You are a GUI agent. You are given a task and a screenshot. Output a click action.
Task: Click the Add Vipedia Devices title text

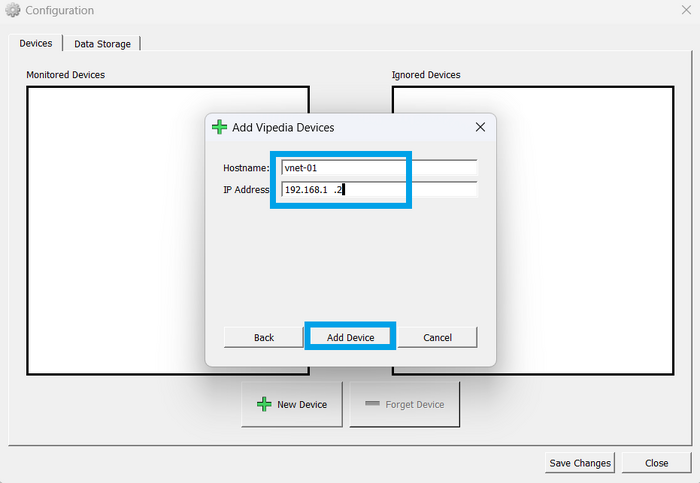(x=283, y=127)
